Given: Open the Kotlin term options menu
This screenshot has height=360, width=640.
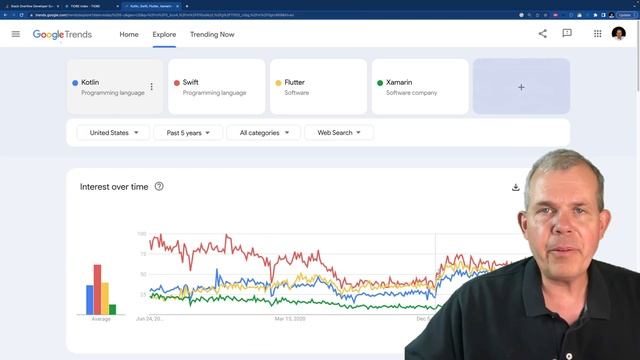Looking at the screenshot, I should point(151,87).
